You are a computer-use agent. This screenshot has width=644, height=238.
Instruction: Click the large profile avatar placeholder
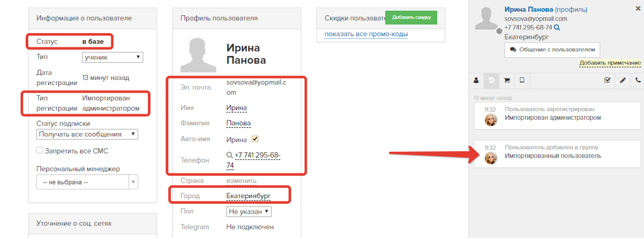[199, 55]
